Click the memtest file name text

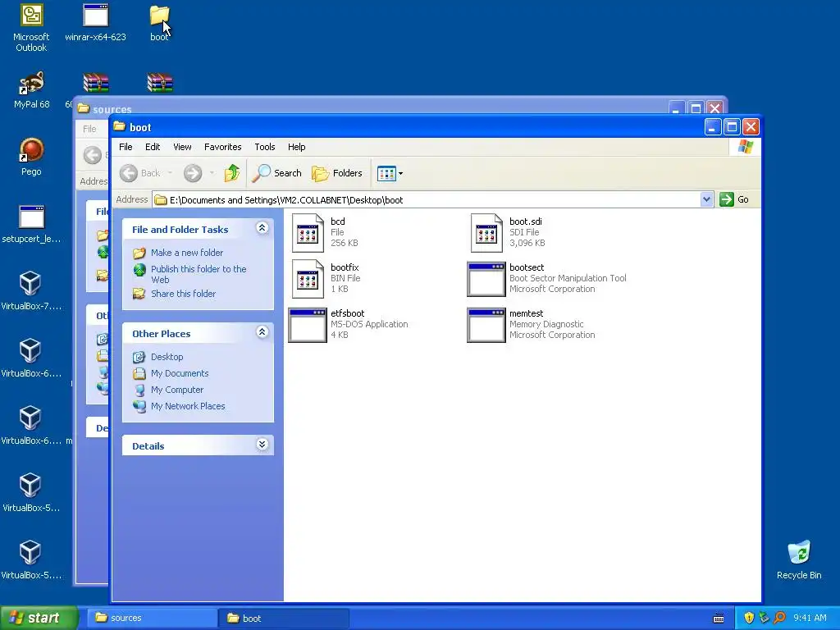526,313
